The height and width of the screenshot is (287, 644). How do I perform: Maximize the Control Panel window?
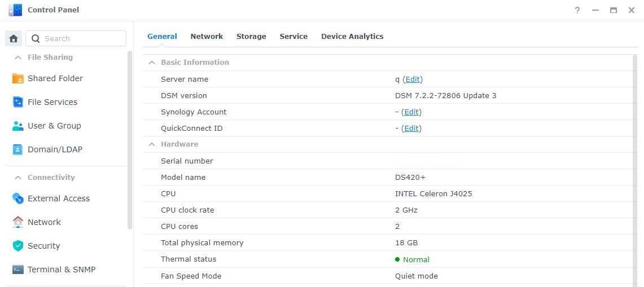(613, 10)
